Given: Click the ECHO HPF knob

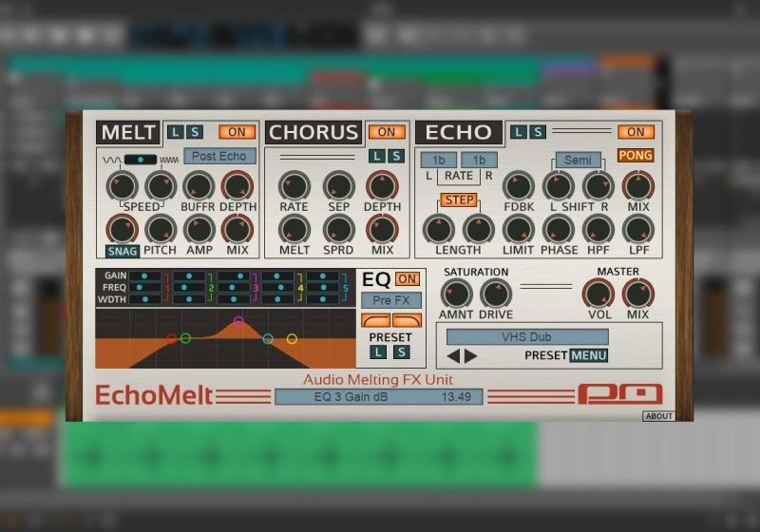Looking at the screenshot, I should tap(598, 229).
